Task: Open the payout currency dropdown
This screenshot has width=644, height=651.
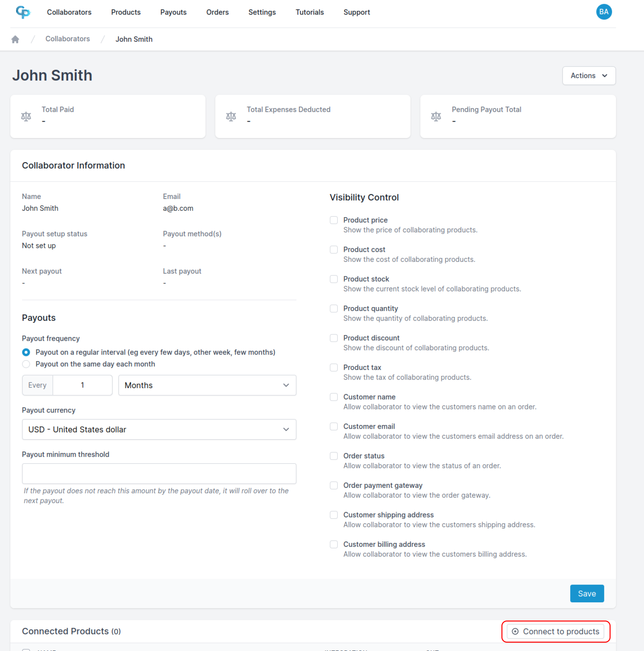Action: click(x=159, y=429)
